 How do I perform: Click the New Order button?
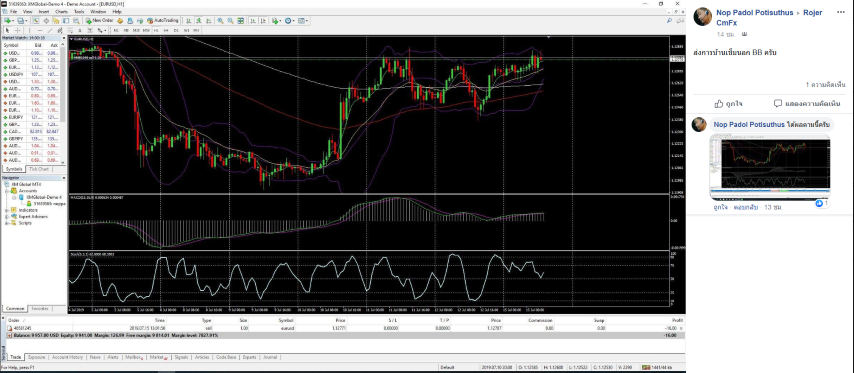(x=100, y=21)
